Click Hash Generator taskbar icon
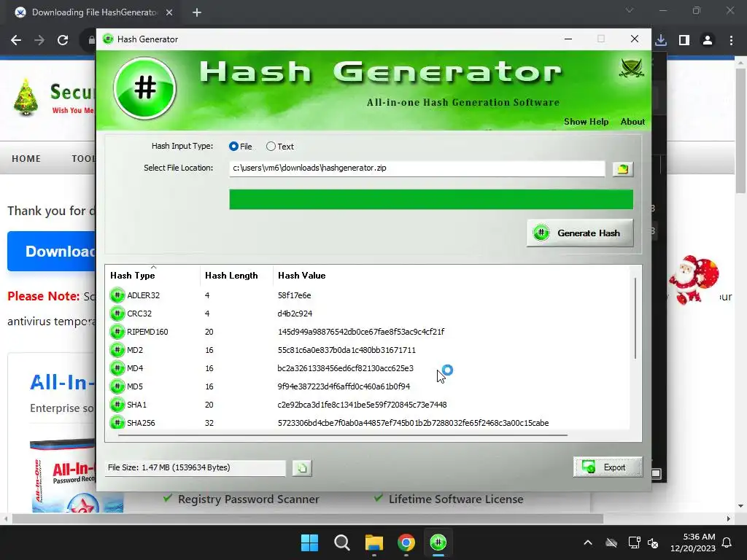Screen dimensions: 747x560 [438, 542]
